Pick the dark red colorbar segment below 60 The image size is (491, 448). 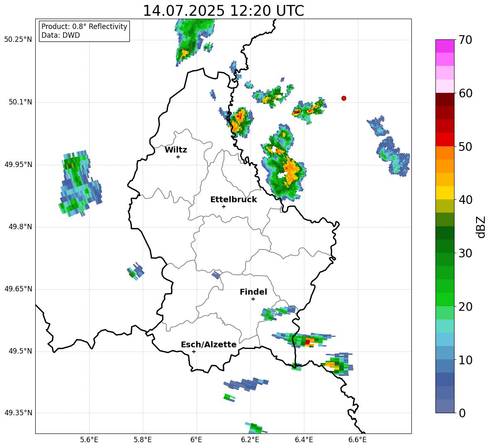coord(445,99)
